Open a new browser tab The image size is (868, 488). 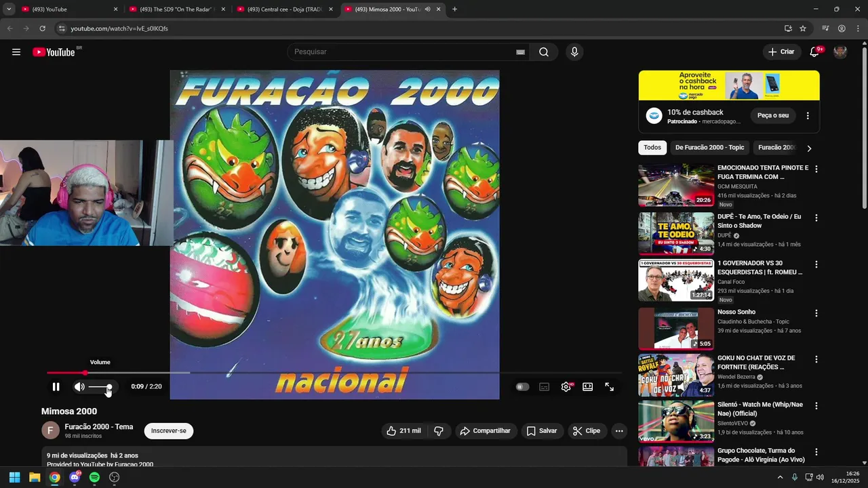(x=454, y=9)
